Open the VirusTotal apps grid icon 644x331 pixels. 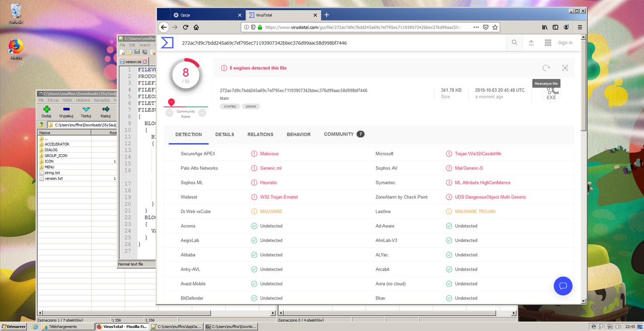548,43
